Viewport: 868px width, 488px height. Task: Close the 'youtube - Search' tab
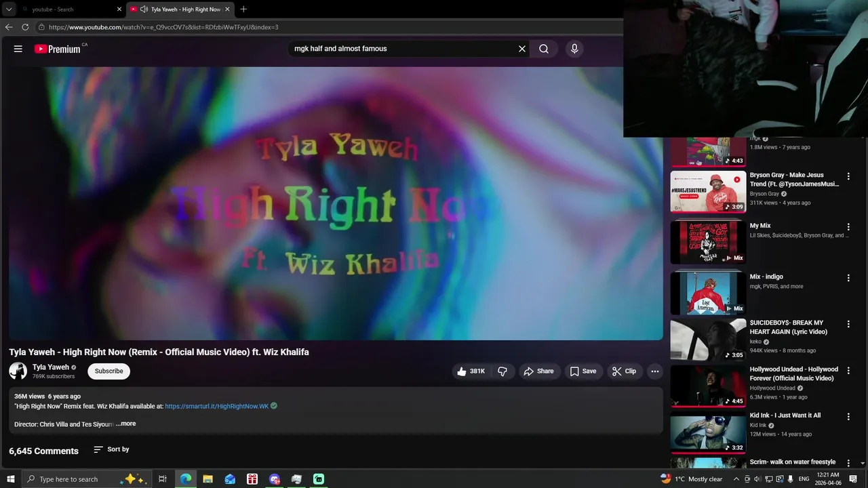point(119,9)
